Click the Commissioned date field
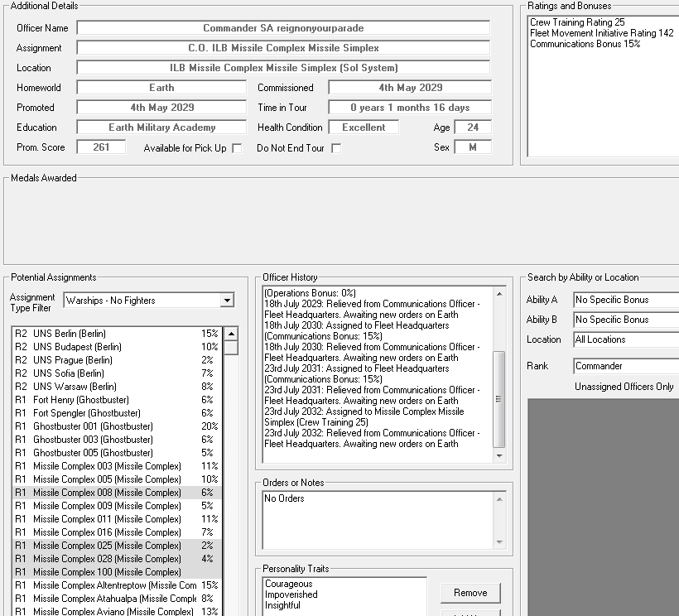The image size is (679, 616). tap(410, 88)
